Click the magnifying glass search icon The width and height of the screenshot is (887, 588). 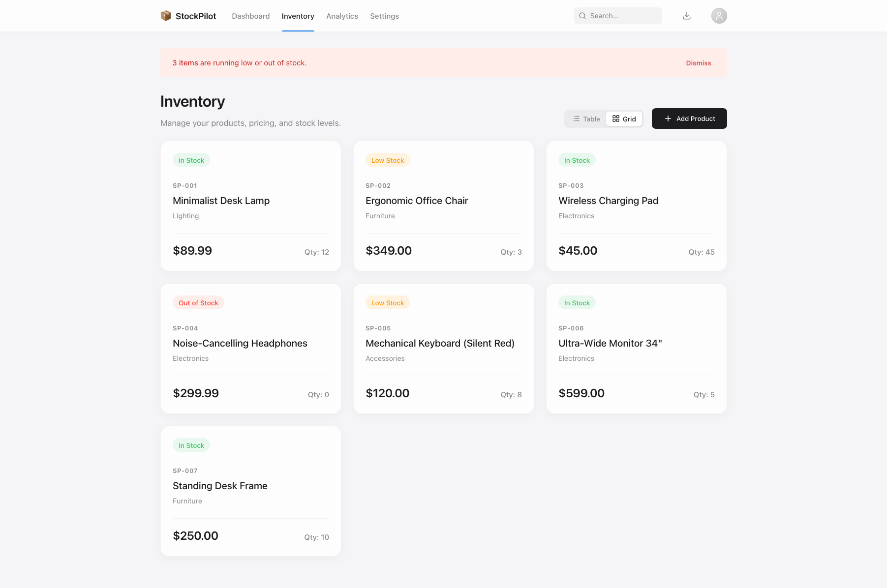(x=582, y=16)
